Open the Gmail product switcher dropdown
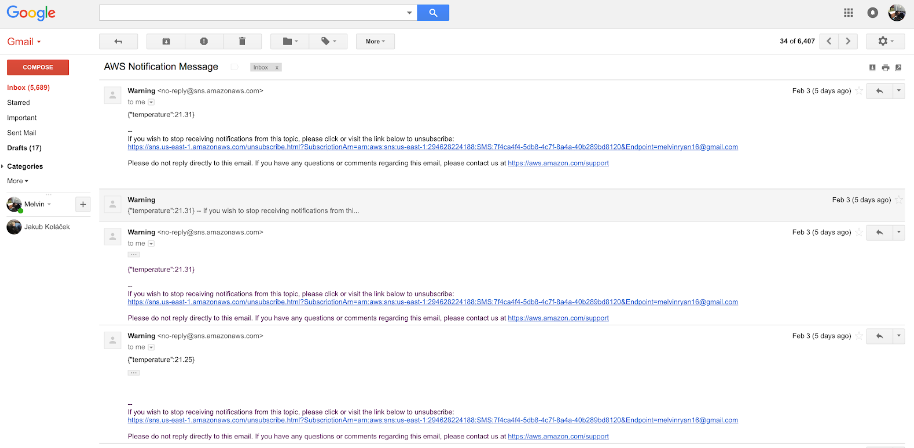 click(24, 42)
